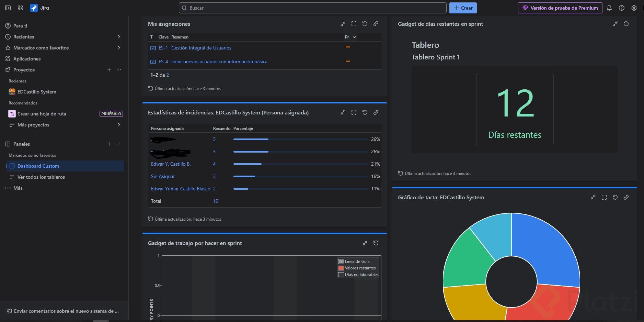The width and height of the screenshot is (644, 322).
Task: Focus the Buscar search field
Action: pyautogui.click(x=312, y=8)
